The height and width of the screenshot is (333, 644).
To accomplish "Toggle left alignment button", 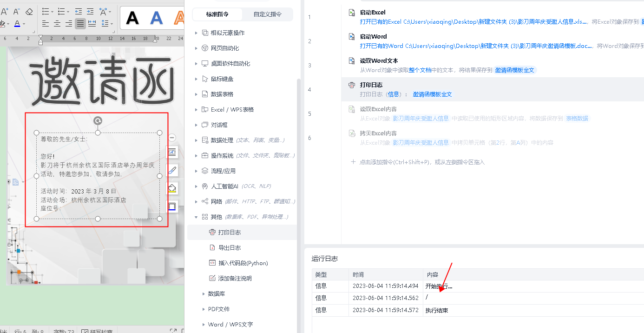I will click(46, 23).
